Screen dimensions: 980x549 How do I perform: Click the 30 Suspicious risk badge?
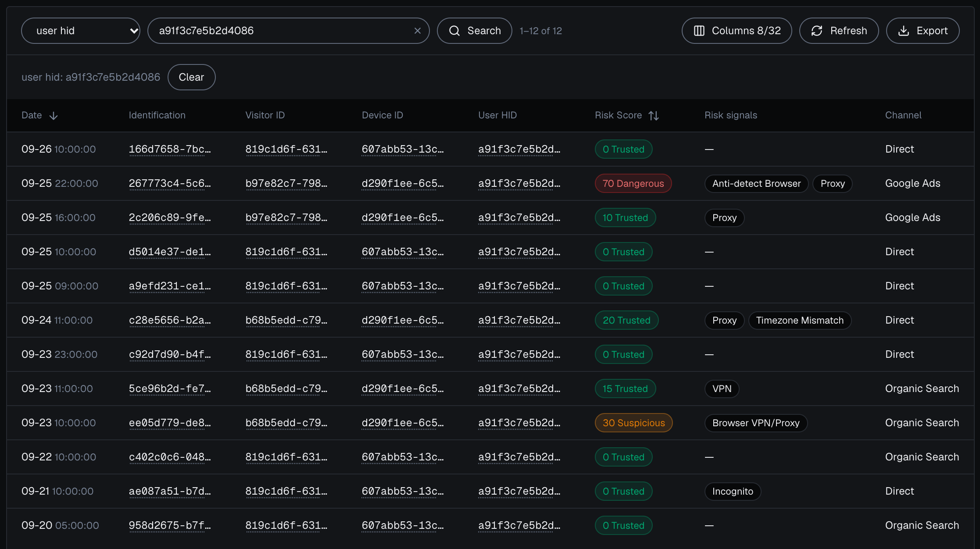coord(633,423)
